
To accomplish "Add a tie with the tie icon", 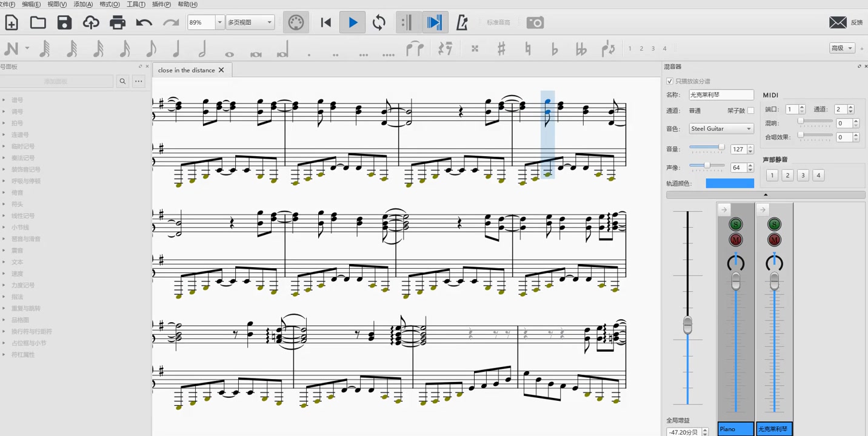I will click(415, 48).
